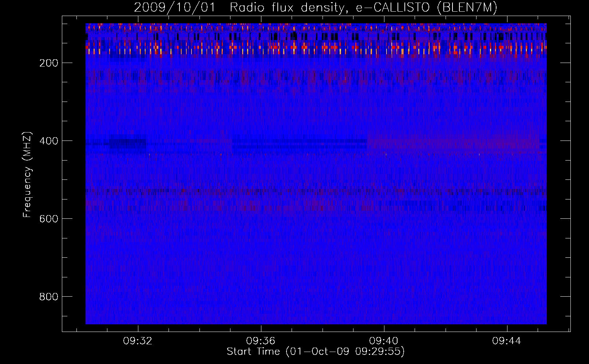Select the 600 frequency tick label
This screenshot has height=364, width=589.
[49, 219]
